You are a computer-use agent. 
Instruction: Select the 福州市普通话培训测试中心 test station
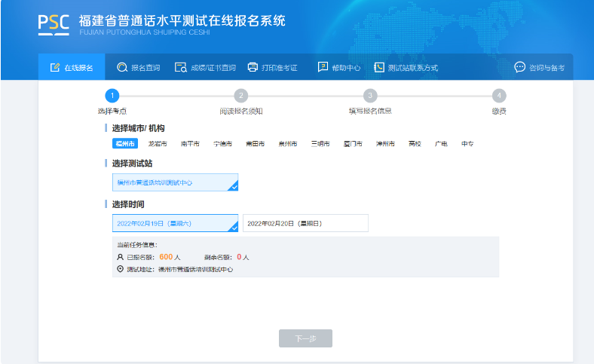tap(175, 182)
